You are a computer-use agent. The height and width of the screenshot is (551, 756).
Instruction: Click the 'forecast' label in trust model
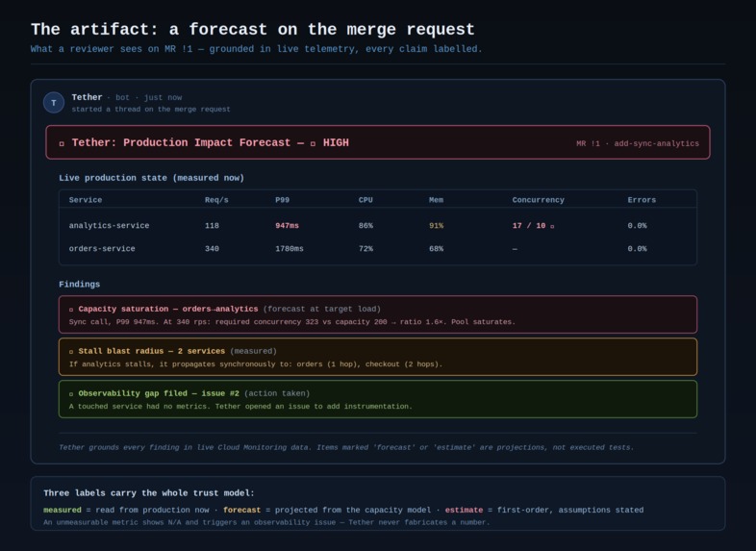(x=241, y=510)
